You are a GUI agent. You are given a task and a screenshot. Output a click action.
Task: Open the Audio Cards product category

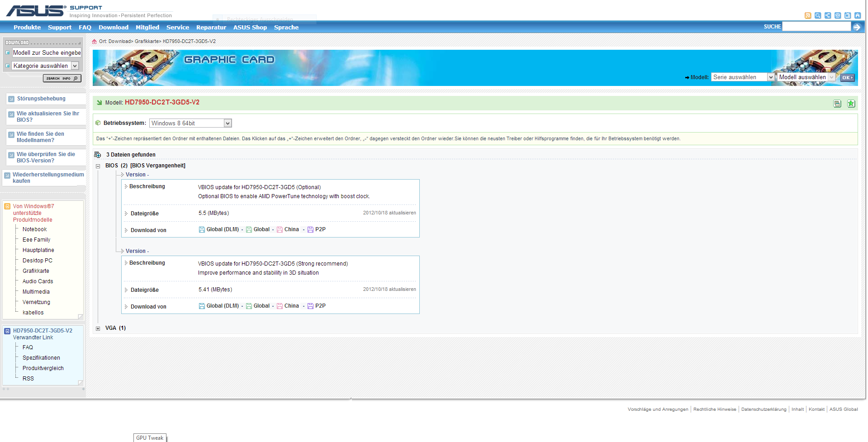pyautogui.click(x=38, y=281)
